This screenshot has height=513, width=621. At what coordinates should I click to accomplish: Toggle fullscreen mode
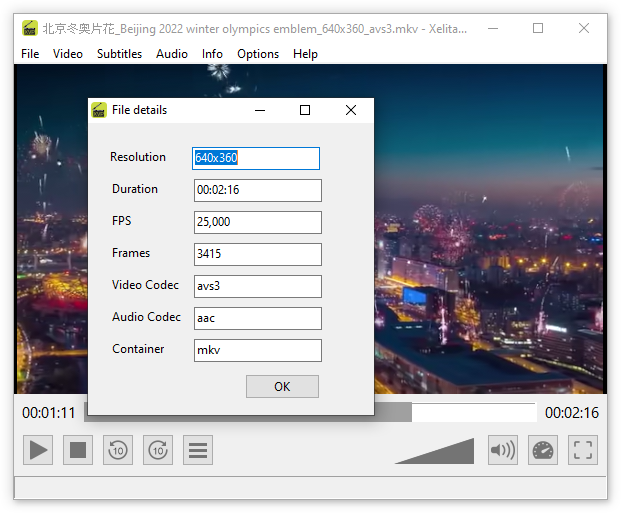(x=583, y=450)
